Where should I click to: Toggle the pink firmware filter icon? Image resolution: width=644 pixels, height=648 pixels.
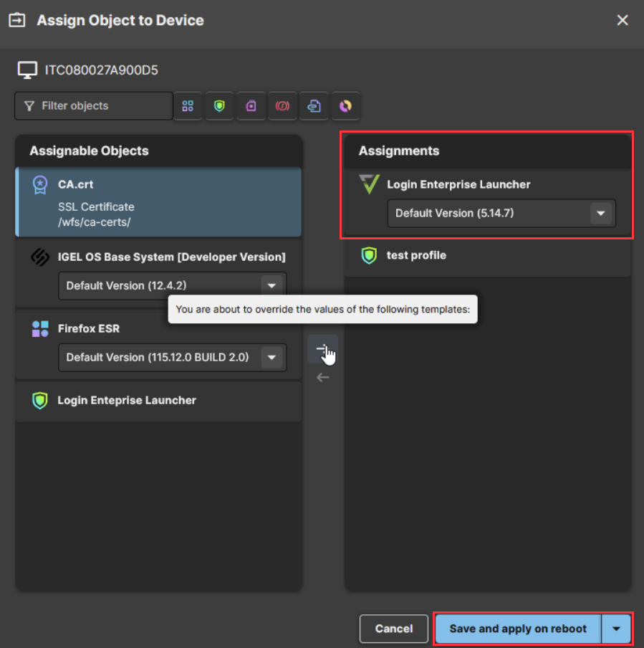click(251, 106)
